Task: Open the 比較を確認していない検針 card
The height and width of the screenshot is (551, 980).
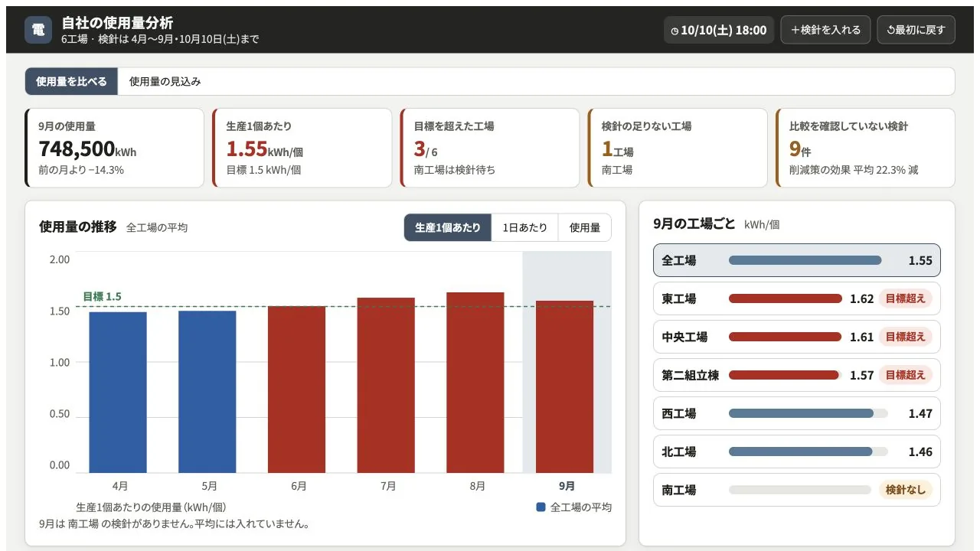Action: [x=865, y=148]
